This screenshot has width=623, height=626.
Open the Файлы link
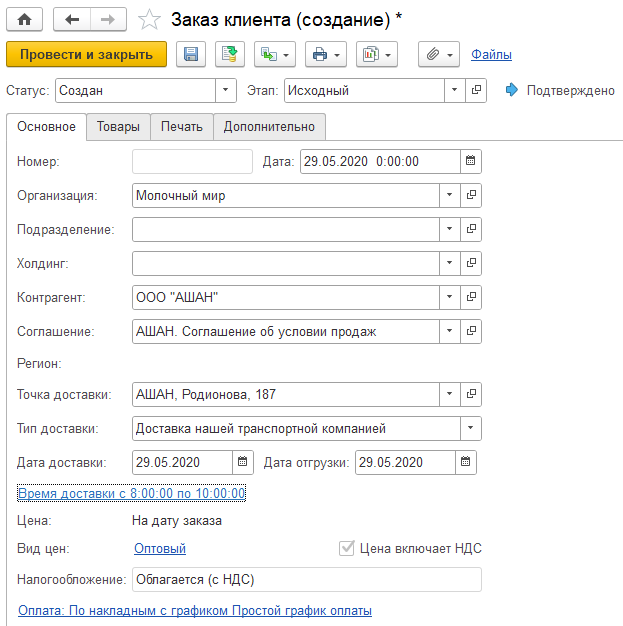coord(491,54)
